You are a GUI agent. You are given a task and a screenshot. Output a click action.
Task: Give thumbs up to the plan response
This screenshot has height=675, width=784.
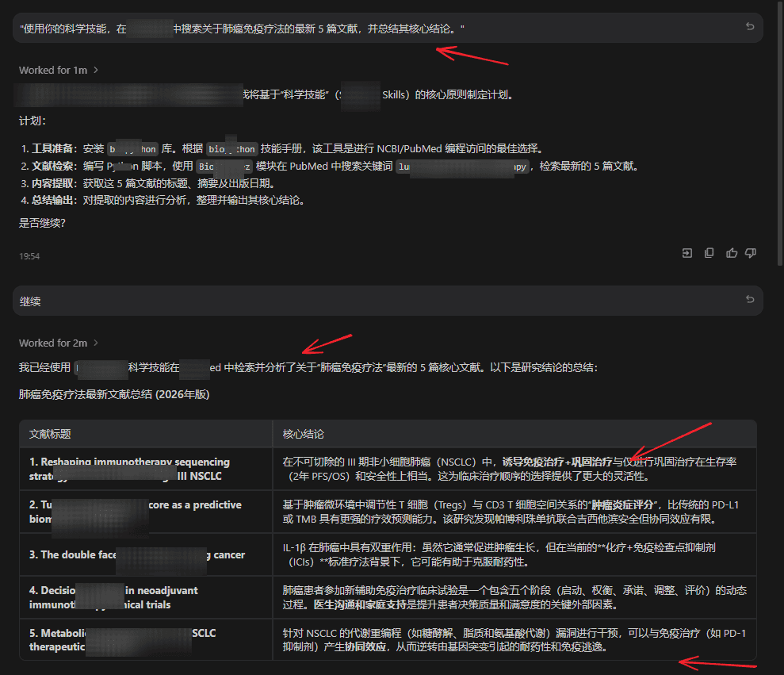click(732, 253)
